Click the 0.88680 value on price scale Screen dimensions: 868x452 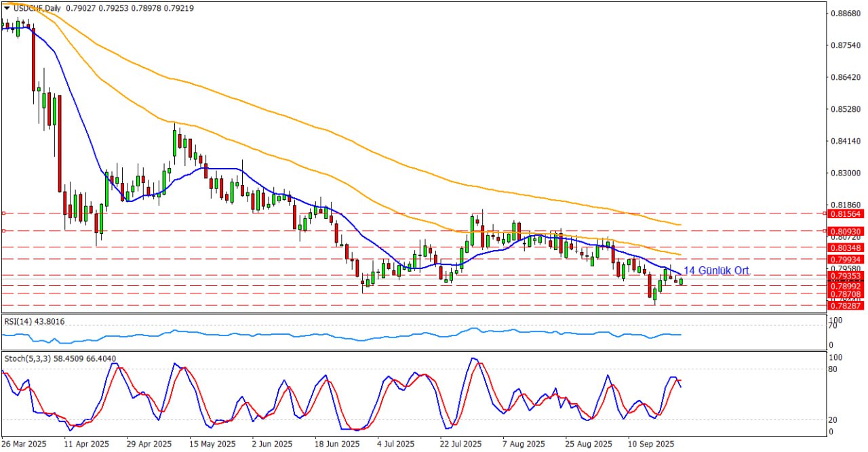click(x=844, y=14)
